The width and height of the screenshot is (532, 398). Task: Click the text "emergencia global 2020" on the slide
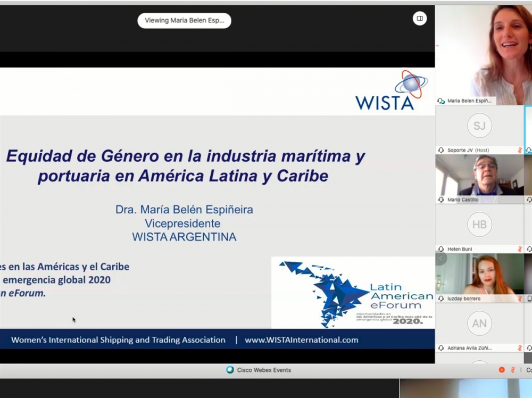pos(57,279)
